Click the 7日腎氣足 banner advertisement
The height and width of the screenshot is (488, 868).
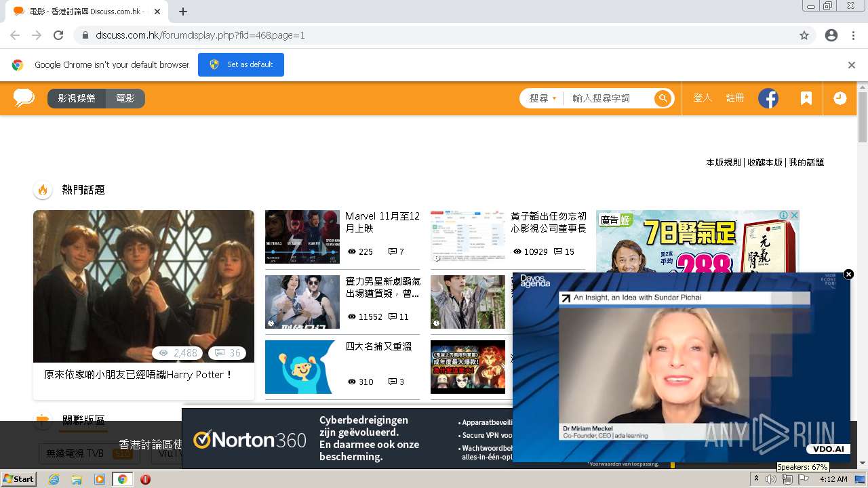point(698,241)
